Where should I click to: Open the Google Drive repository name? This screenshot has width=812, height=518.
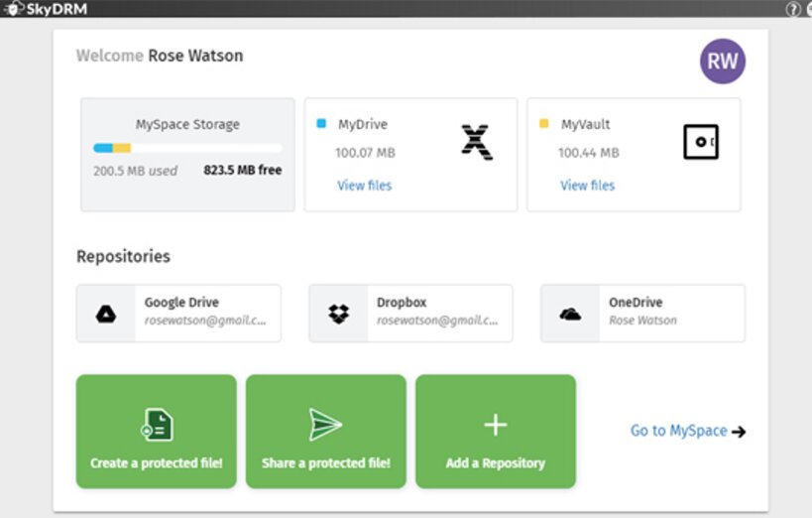click(181, 303)
